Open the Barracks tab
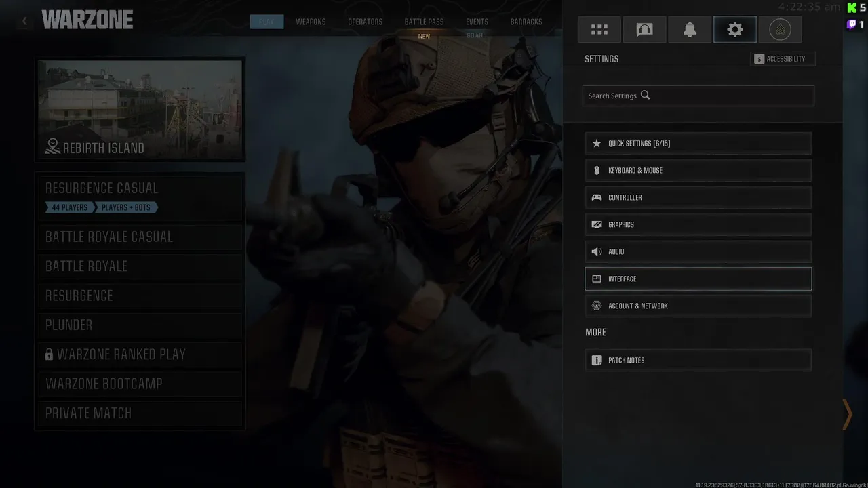868x488 pixels. (x=526, y=22)
